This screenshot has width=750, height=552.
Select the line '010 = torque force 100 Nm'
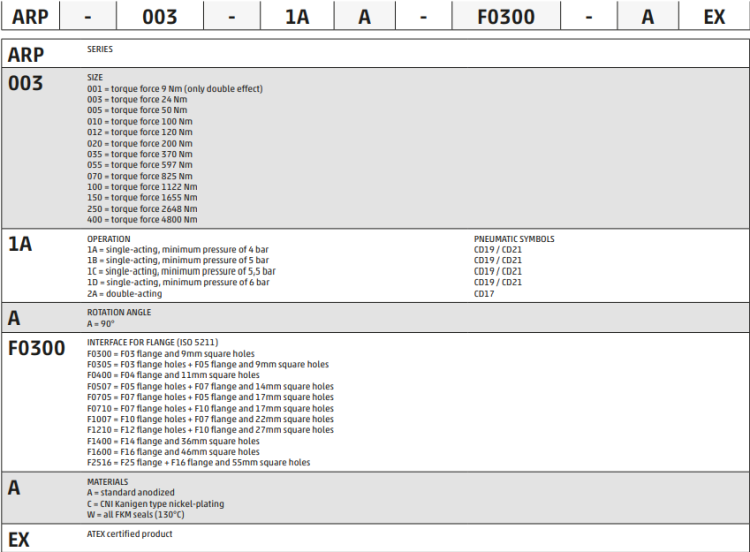click(x=140, y=121)
